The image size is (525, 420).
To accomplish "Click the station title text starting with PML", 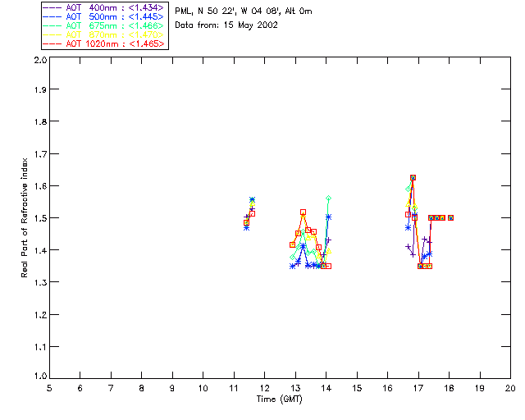I will tap(244, 11).
